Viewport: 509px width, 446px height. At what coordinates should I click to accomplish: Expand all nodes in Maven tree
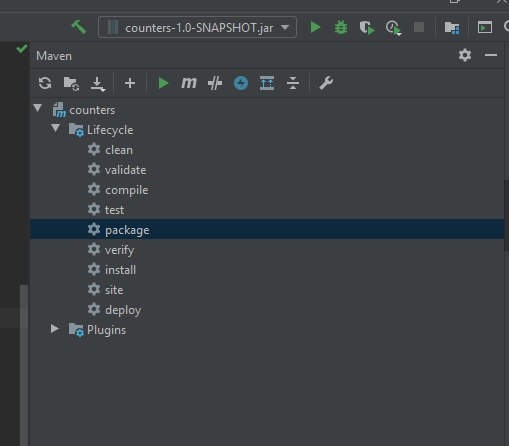(x=267, y=83)
